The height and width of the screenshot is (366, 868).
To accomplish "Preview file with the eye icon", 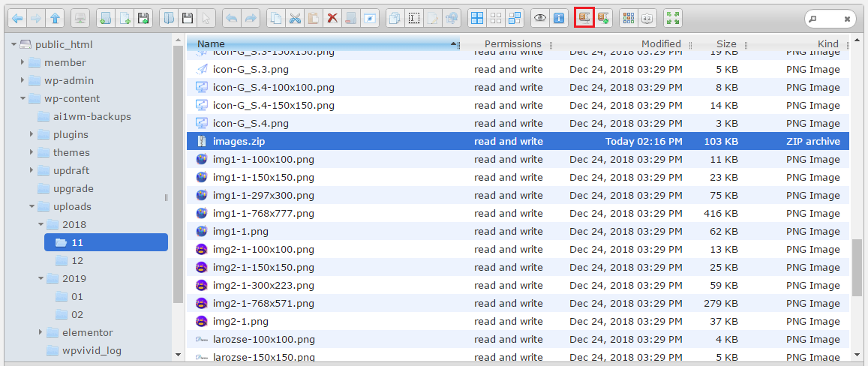I will click(539, 18).
